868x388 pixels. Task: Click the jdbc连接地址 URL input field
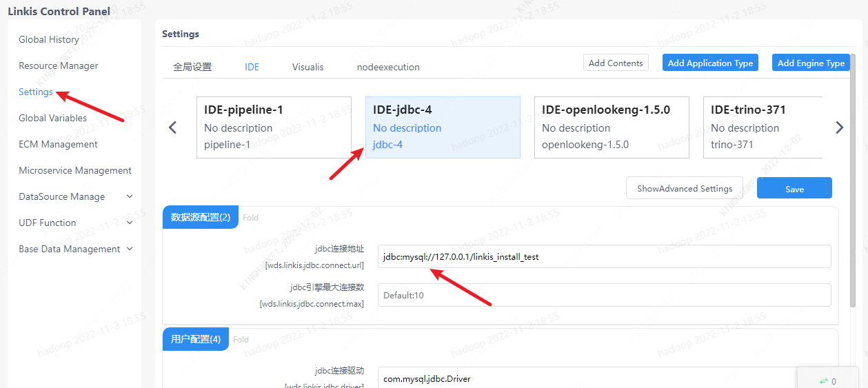pyautogui.click(x=604, y=257)
